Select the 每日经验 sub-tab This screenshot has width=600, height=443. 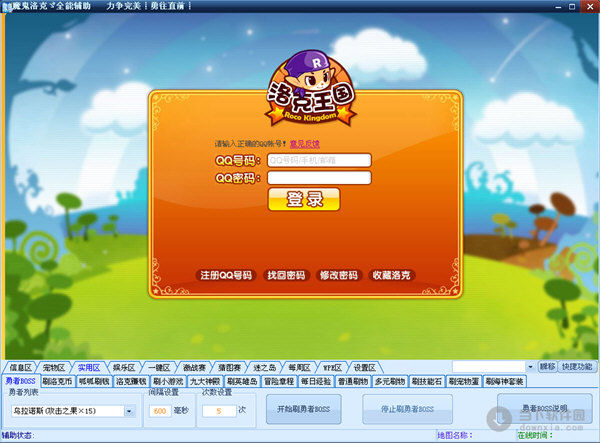tap(316, 381)
